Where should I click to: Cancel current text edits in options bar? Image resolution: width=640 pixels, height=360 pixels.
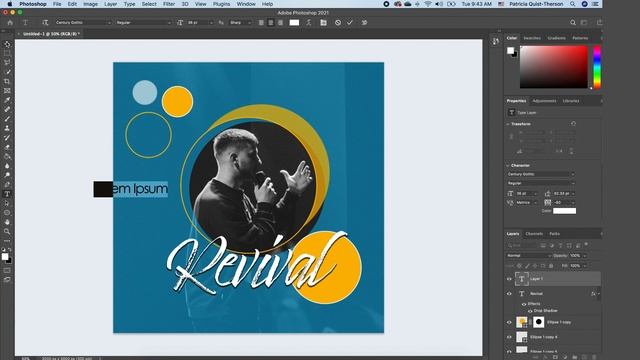(338, 22)
